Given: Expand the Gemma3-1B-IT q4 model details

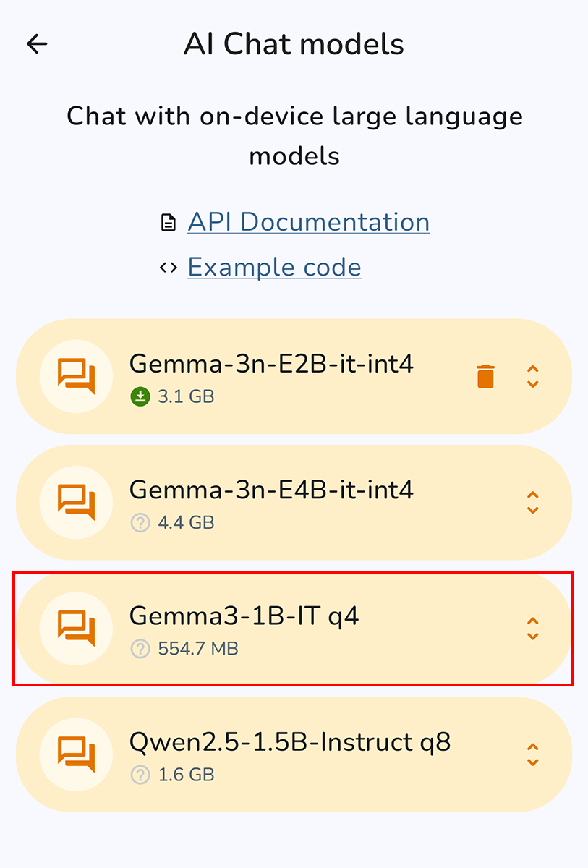Looking at the screenshot, I should pyautogui.click(x=533, y=629).
